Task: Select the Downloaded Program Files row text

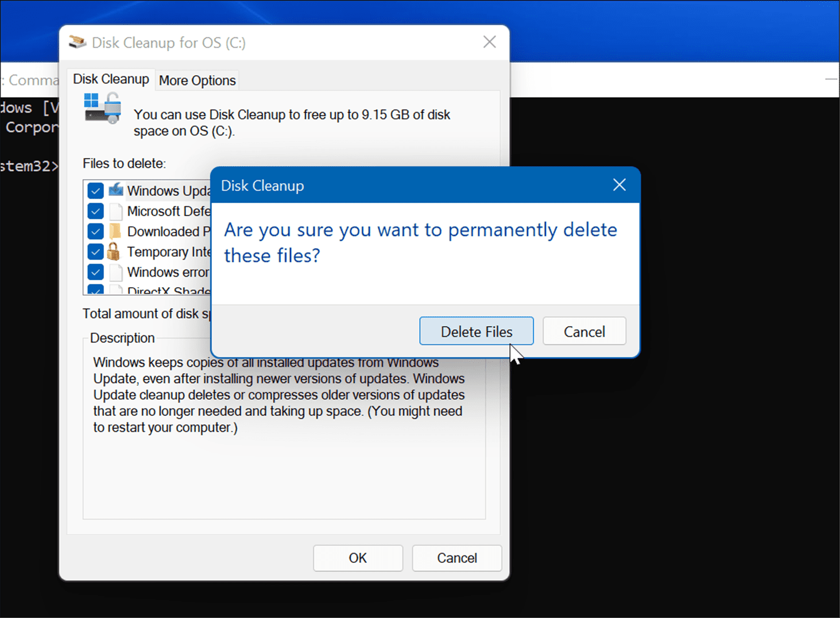Action: (x=169, y=231)
